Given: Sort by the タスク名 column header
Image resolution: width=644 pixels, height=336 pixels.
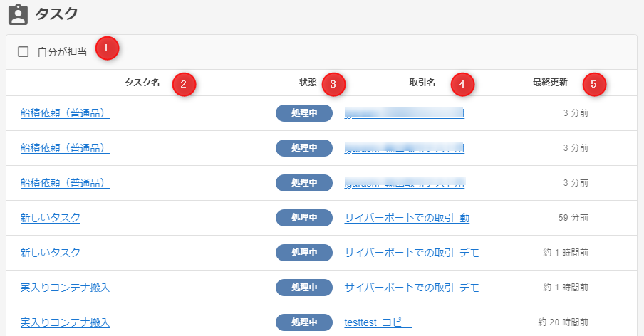Looking at the screenshot, I should pos(142,83).
